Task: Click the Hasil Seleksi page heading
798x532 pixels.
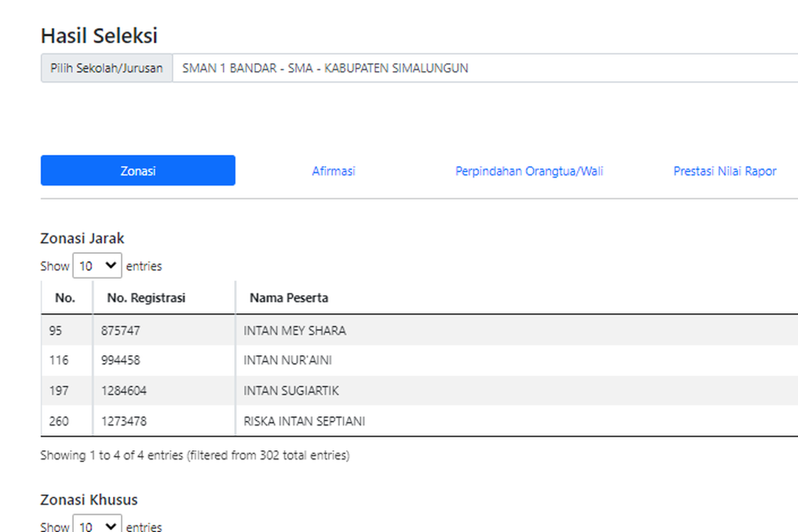Action: point(99,35)
